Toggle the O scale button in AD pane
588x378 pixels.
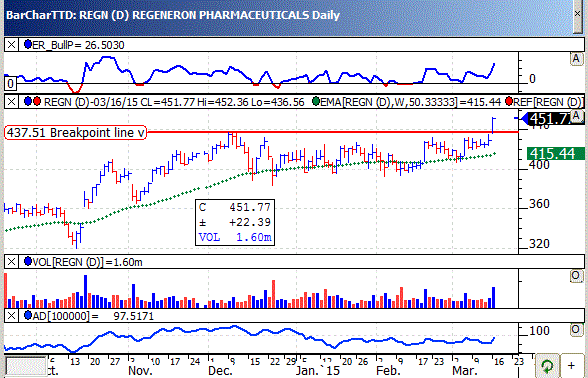[576, 330]
